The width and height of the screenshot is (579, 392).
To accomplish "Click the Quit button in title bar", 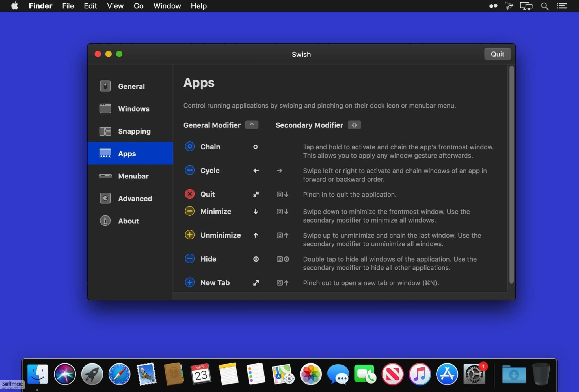I will [497, 54].
